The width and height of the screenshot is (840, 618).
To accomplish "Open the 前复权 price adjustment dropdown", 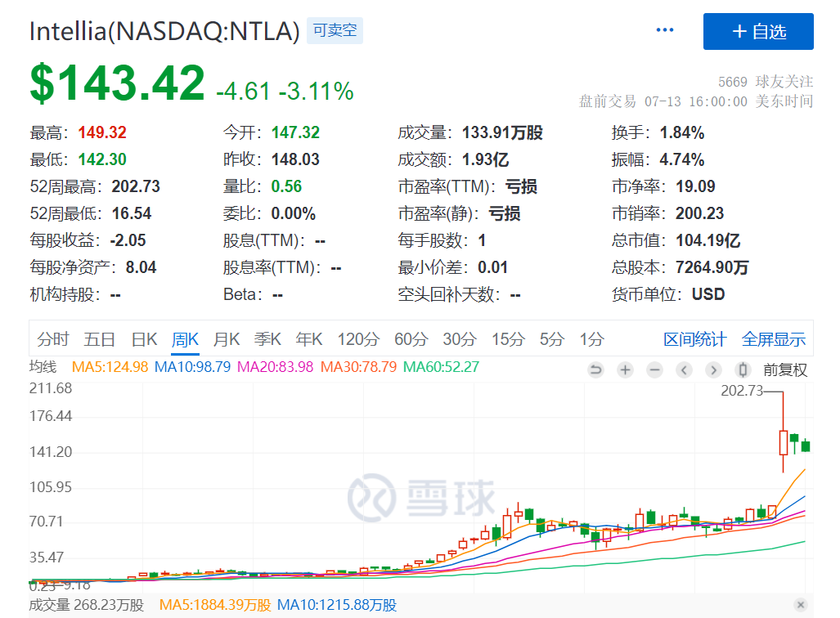I will (785, 370).
